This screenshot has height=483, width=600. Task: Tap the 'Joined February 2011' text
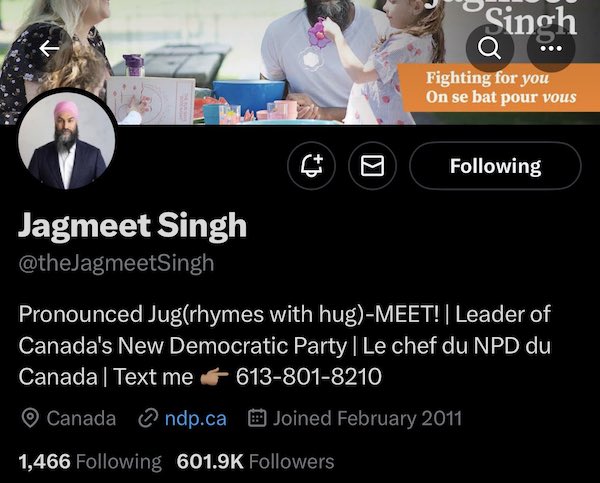tap(367, 418)
